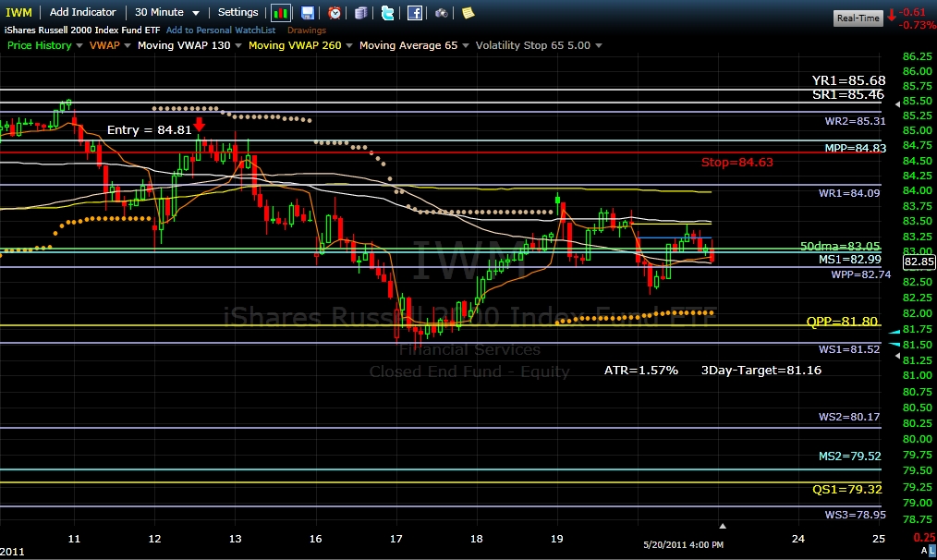Click the YR1=85.68 pivot label
The height and width of the screenshot is (560, 937).
click(848, 80)
